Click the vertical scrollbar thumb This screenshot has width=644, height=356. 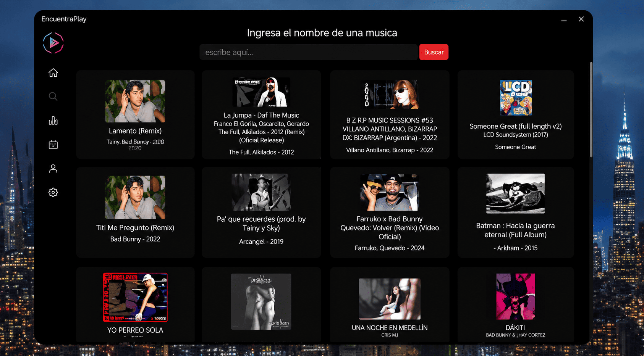(591, 110)
